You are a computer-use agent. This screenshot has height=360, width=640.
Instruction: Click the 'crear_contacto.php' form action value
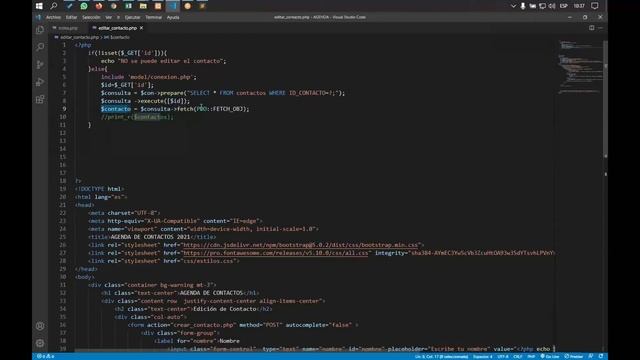(x=203, y=325)
